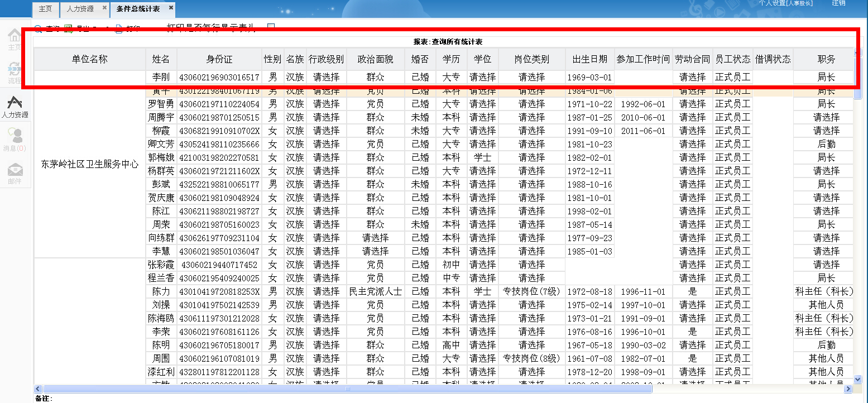This screenshot has width=868, height=403.
Task: Select the name cell 贺庆康
Action: 161,198
